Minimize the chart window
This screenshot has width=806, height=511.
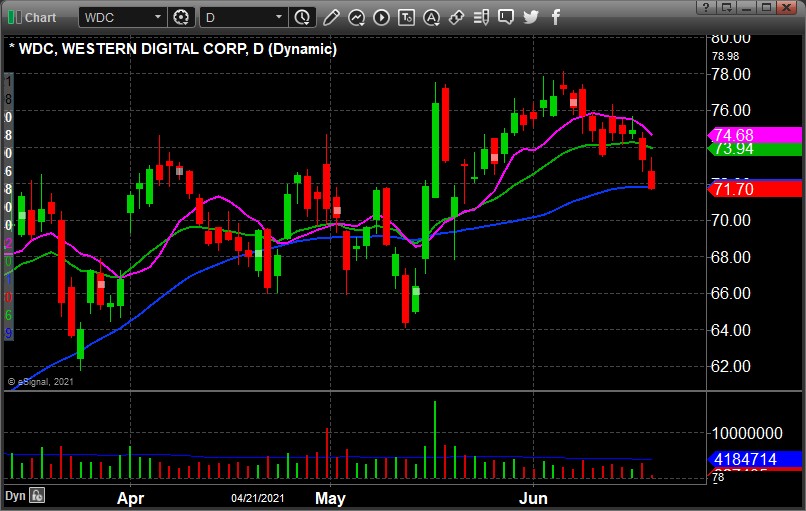tap(747, 7)
